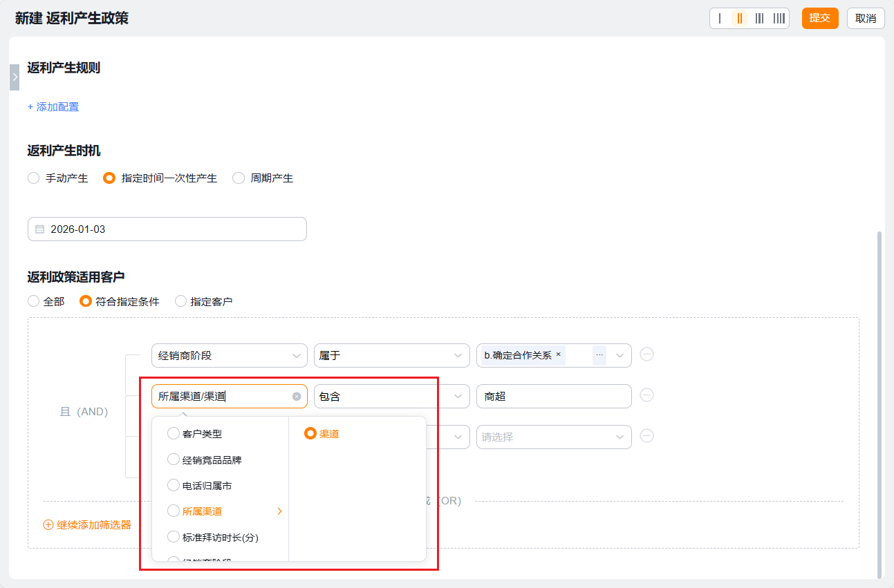Switch to four-column layout icon
Image resolution: width=894 pixels, height=588 pixels.
[779, 19]
